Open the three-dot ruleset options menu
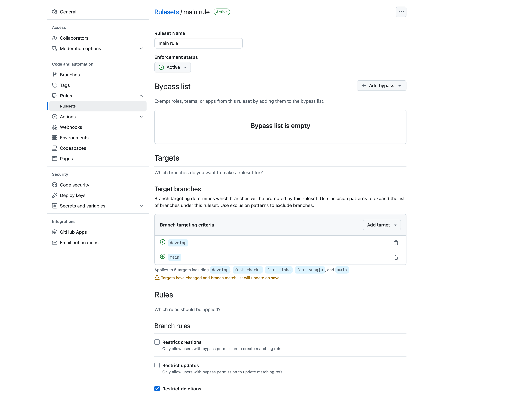 tap(401, 12)
